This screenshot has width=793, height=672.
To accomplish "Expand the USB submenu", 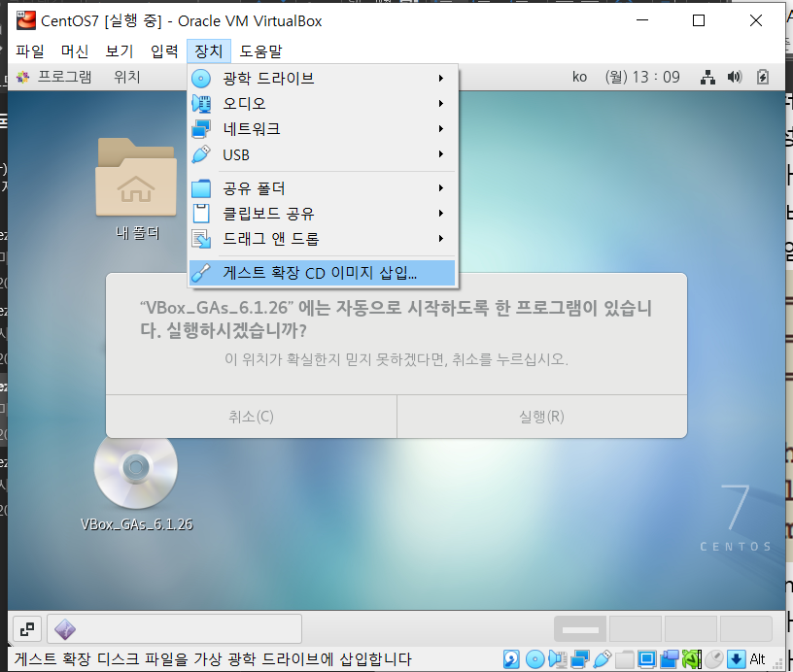I will coord(323,154).
